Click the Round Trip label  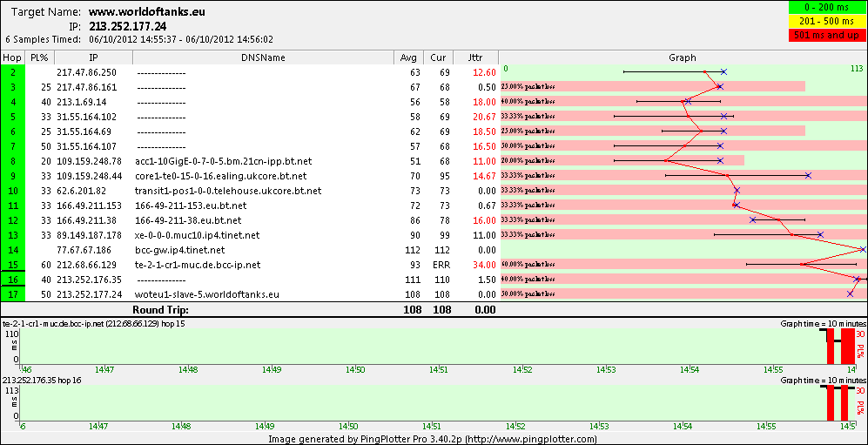click(x=160, y=309)
